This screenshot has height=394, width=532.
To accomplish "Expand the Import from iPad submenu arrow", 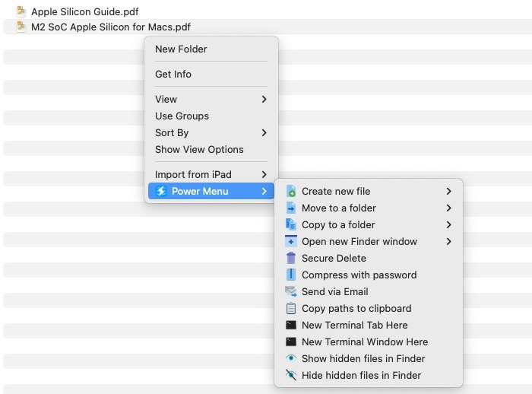I will 264,175.
